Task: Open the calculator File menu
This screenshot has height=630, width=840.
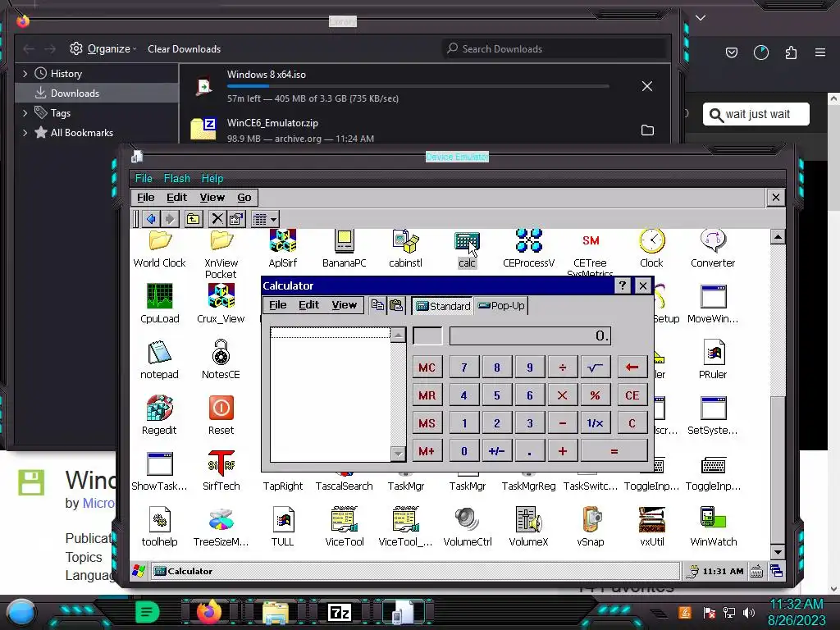Action: (277, 305)
